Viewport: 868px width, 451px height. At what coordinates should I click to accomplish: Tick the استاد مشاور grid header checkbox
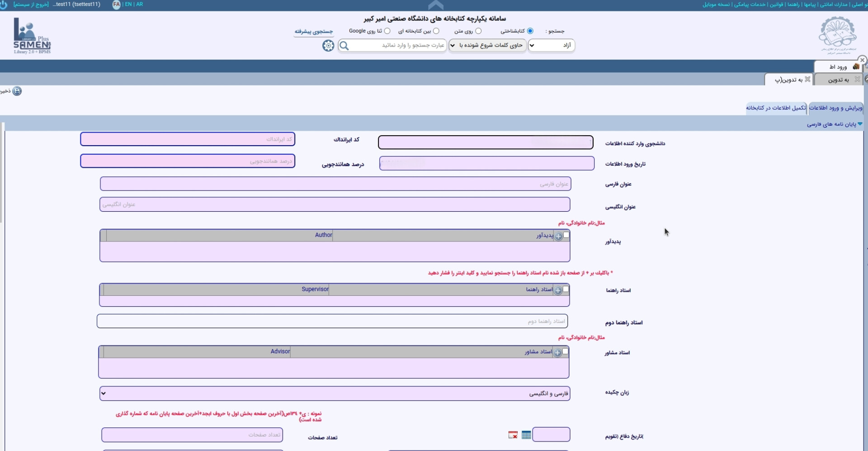tap(565, 351)
